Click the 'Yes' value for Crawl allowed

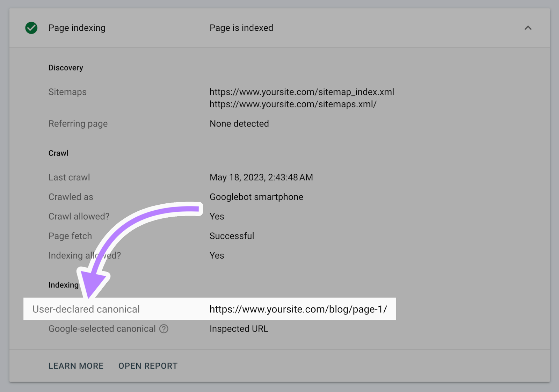pos(217,217)
